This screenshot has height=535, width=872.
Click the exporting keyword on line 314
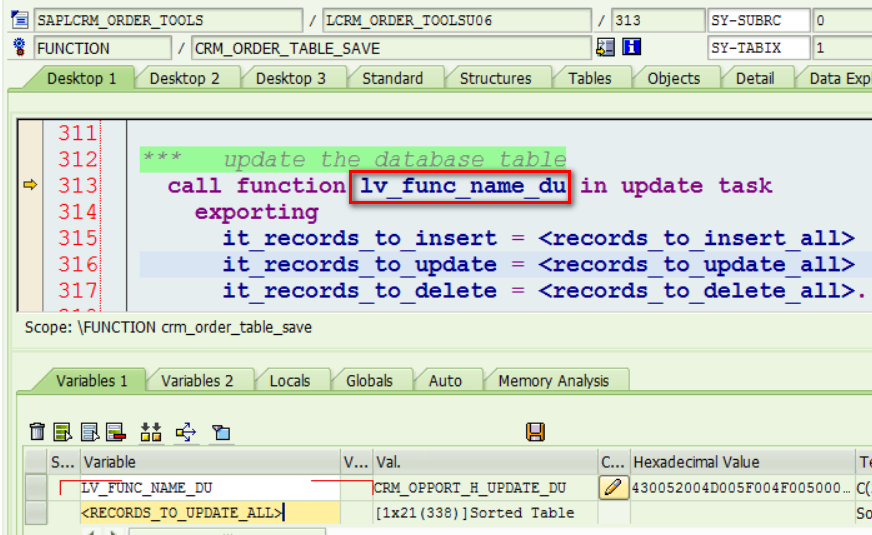coord(256,212)
